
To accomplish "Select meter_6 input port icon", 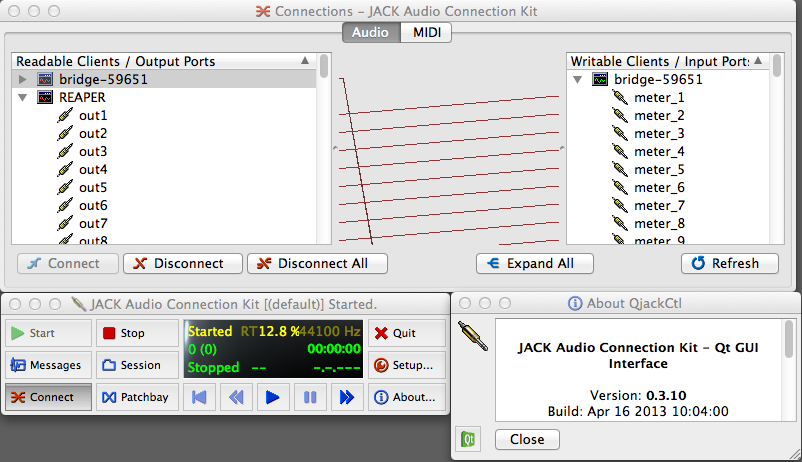I will coord(620,187).
